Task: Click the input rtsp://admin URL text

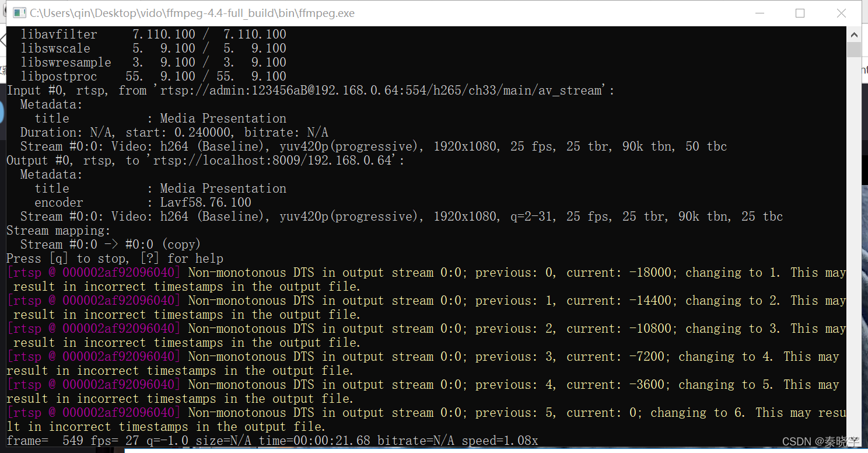Action: 381,90
